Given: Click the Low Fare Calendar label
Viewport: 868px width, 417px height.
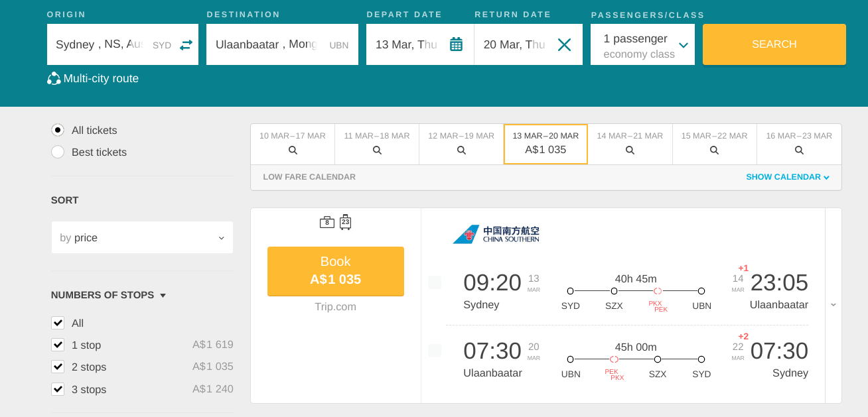Looking at the screenshot, I should coord(309,177).
